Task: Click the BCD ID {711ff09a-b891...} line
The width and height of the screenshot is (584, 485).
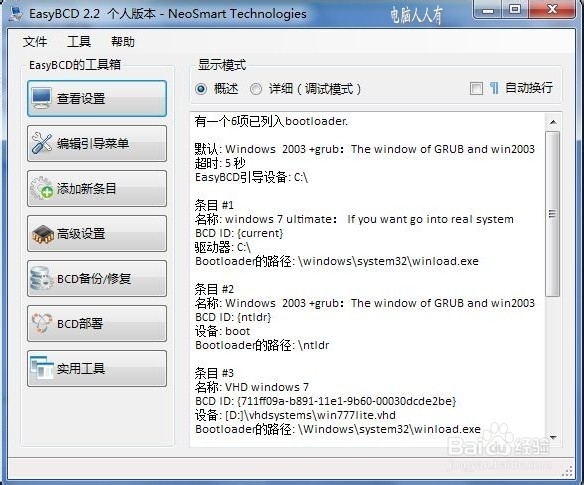Action: pos(325,401)
